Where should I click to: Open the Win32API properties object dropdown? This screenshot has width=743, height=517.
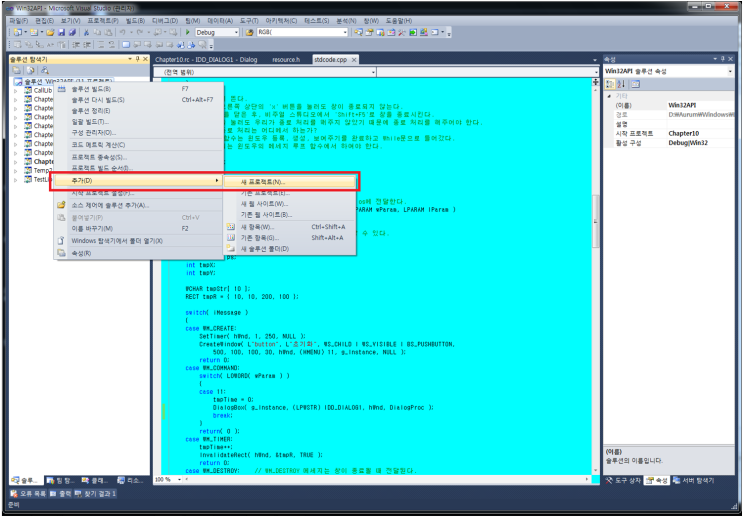click(730, 71)
